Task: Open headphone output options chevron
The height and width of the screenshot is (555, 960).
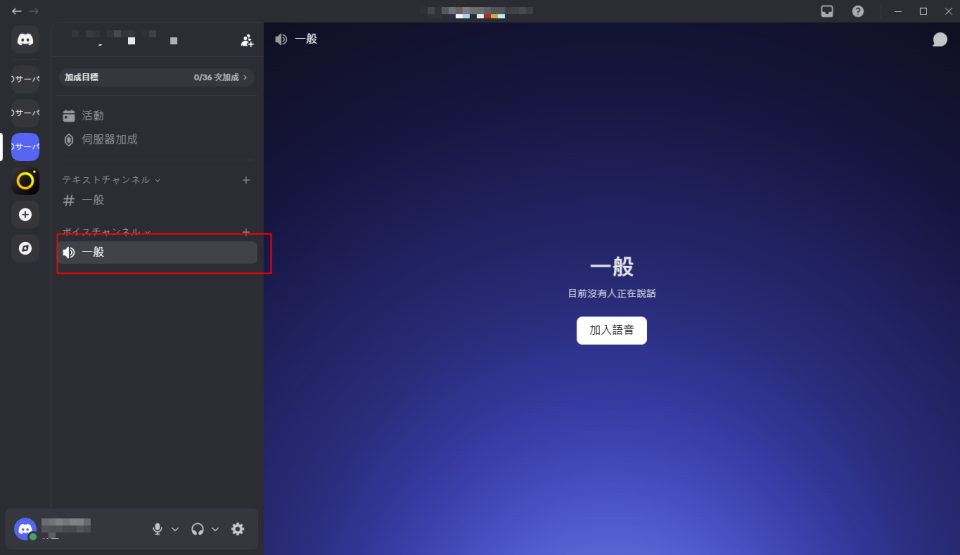Action: tap(215, 529)
